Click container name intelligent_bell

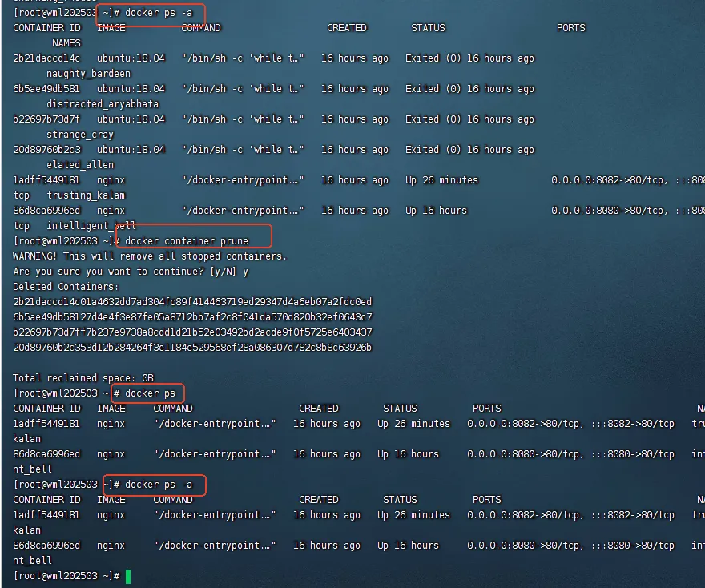point(91,226)
